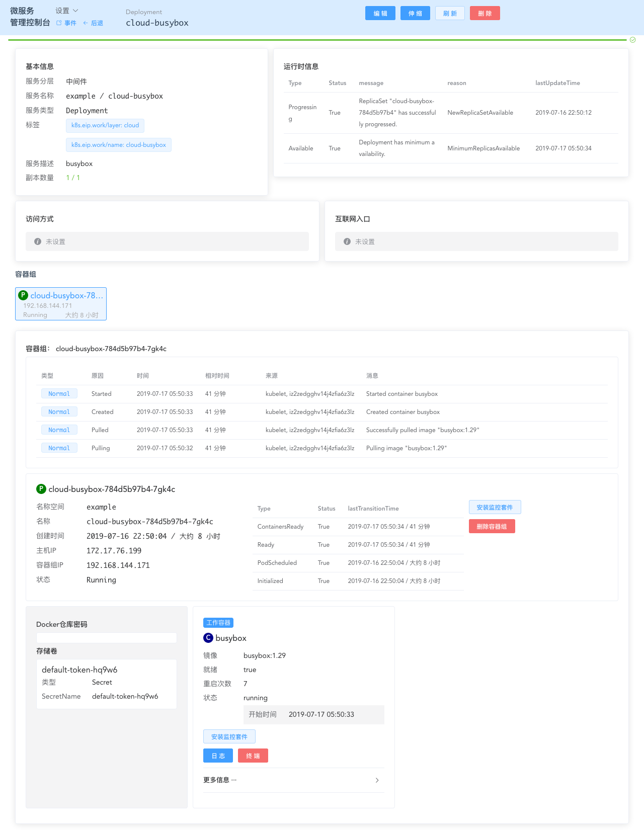Select the cloud-busybox-78… pod card
The image size is (644, 834).
click(x=61, y=304)
